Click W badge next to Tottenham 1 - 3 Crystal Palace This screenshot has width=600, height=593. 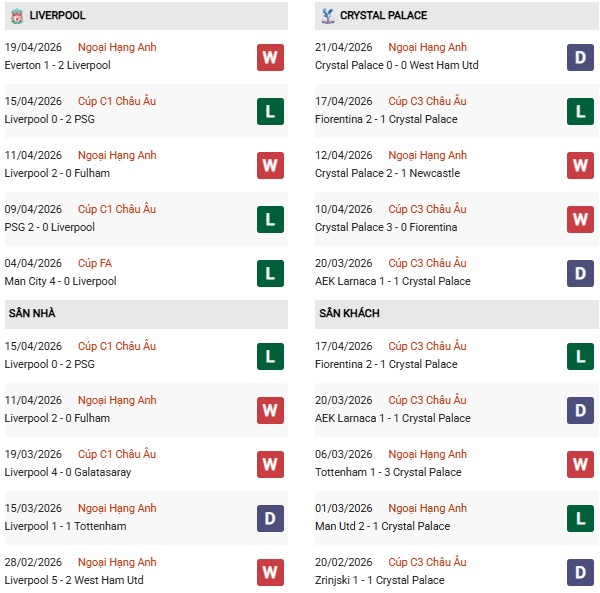click(581, 464)
